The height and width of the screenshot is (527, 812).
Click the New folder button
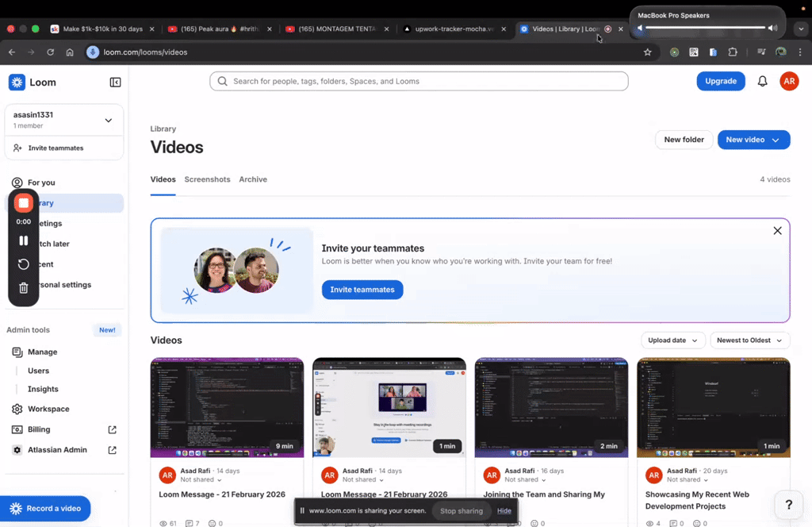tap(684, 140)
